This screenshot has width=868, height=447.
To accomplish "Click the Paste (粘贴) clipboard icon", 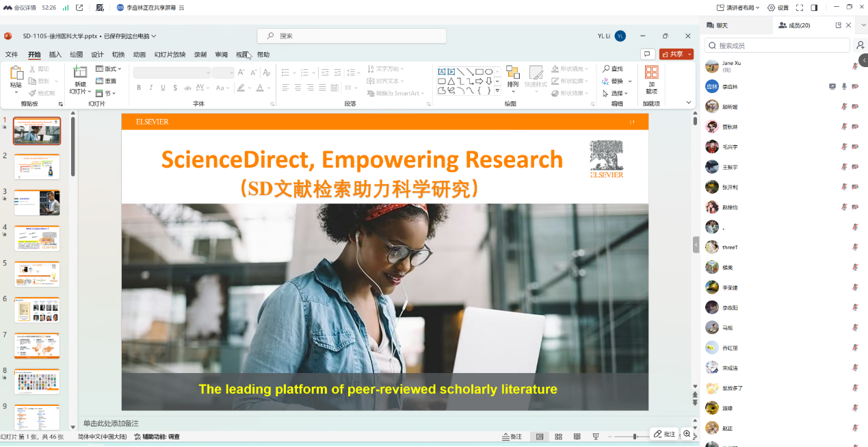I will tap(16, 73).
